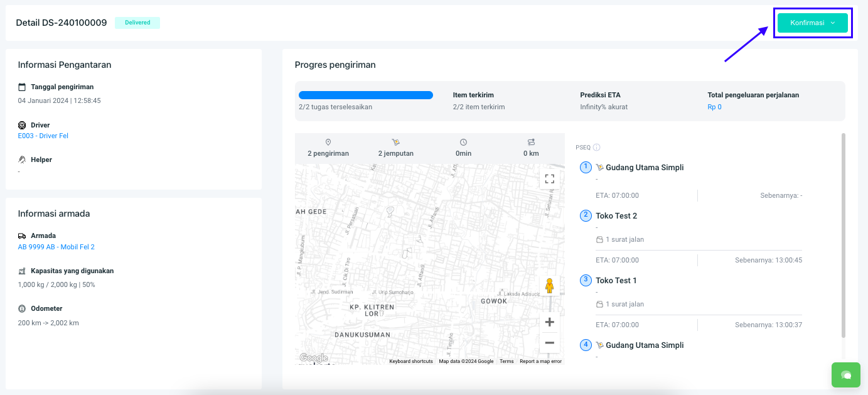Open vehicle link AB 9999 AB - Mobil Fel 2
This screenshot has height=395, width=868.
(x=56, y=247)
